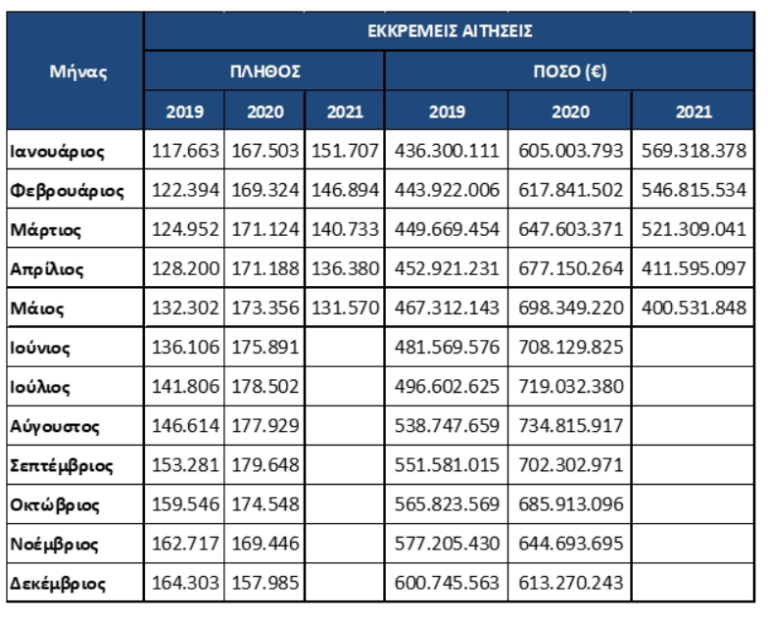Select the cell showing 169.446
The width and height of the screenshot is (768, 618).
265,543
